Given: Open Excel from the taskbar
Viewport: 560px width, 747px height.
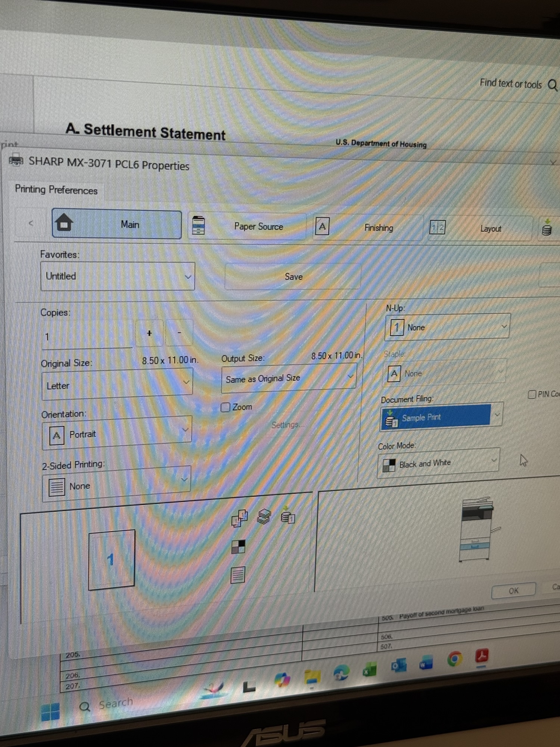Looking at the screenshot, I should click(370, 670).
